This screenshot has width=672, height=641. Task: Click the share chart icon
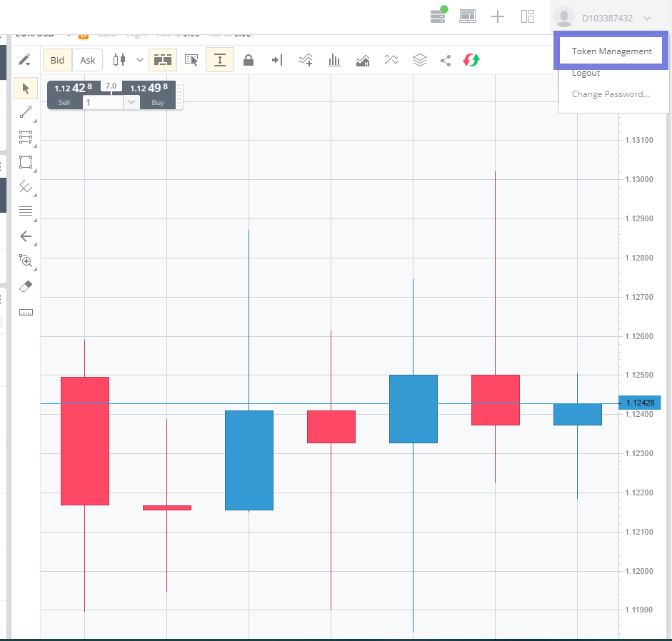pyautogui.click(x=446, y=60)
